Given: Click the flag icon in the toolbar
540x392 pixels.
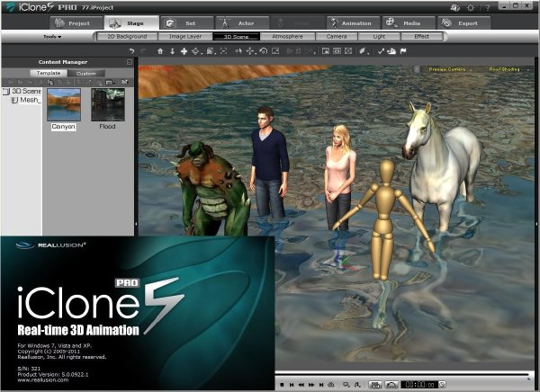Looking at the screenshot, I should (403, 51).
